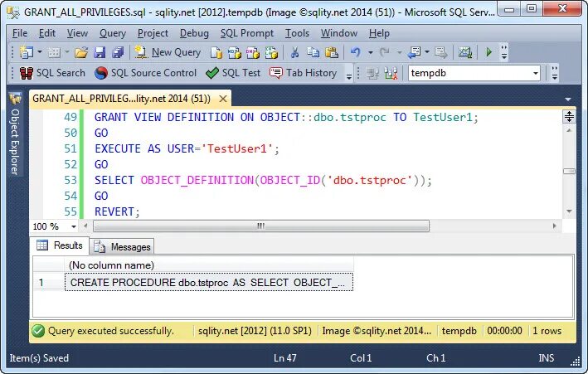Open the 100 % zoom dropdown
588x374 pixels.
(x=74, y=226)
